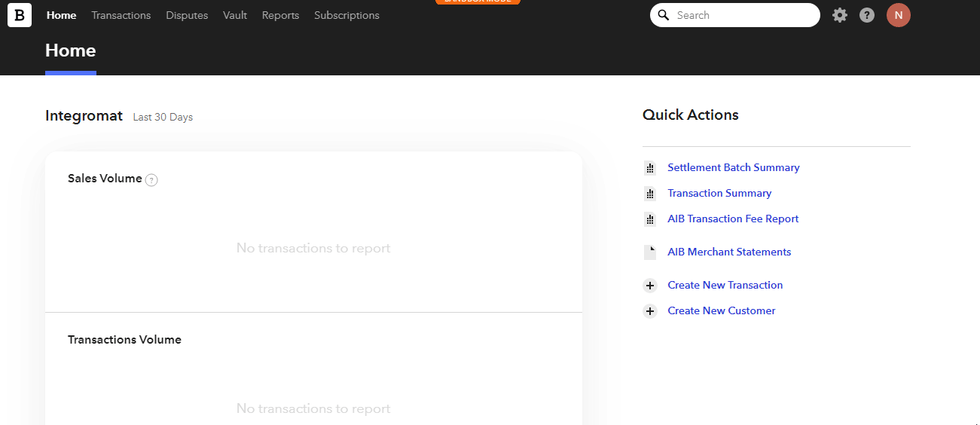
Task: Click the Sandbox Mode banner
Action: [x=478, y=2]
